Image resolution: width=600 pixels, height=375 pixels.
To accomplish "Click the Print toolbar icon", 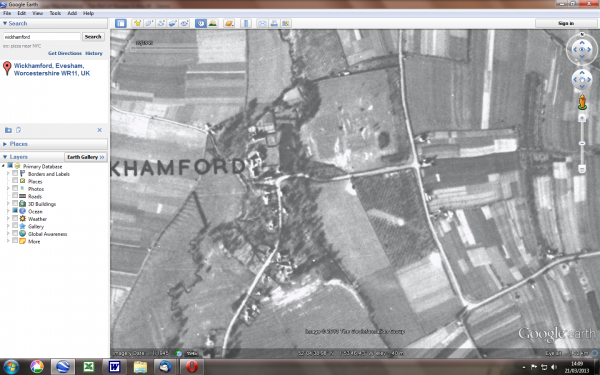I will [x=274, y=23].
